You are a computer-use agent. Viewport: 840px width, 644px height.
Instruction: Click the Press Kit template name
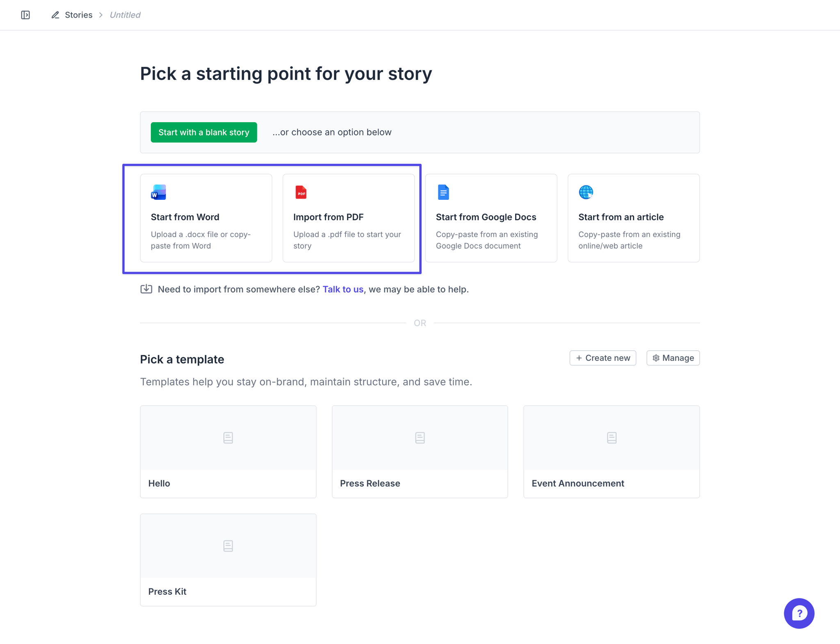point(167,591)
